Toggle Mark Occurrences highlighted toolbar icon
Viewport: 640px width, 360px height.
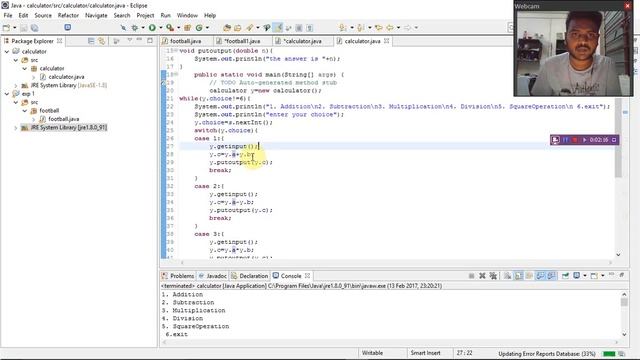(278, 28)
